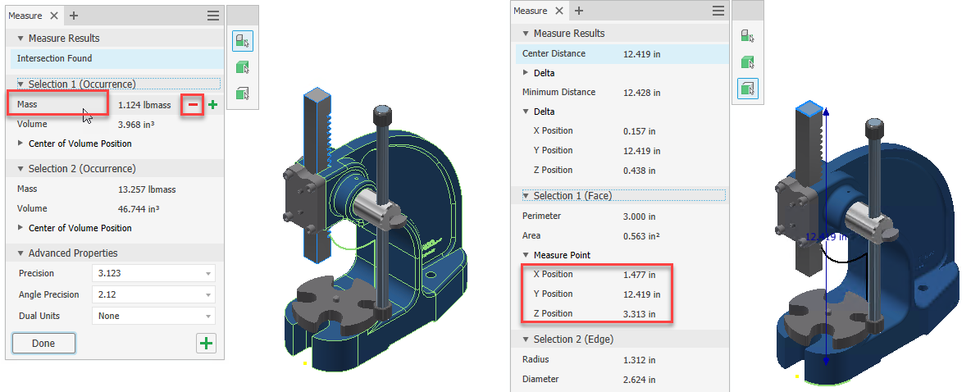Collapse Measure Results section in left panel
980x392 pixels.
[21, 39]
